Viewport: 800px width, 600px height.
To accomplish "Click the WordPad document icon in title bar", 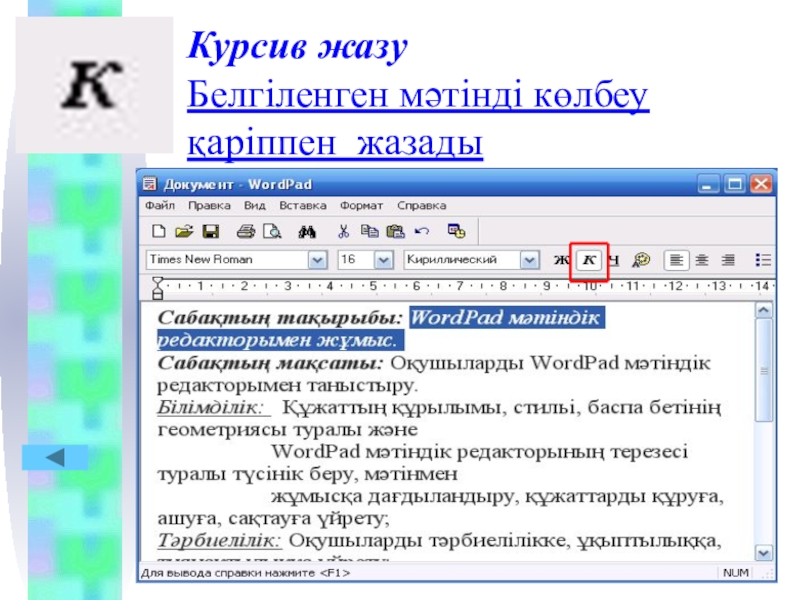I will coord(149,184).
